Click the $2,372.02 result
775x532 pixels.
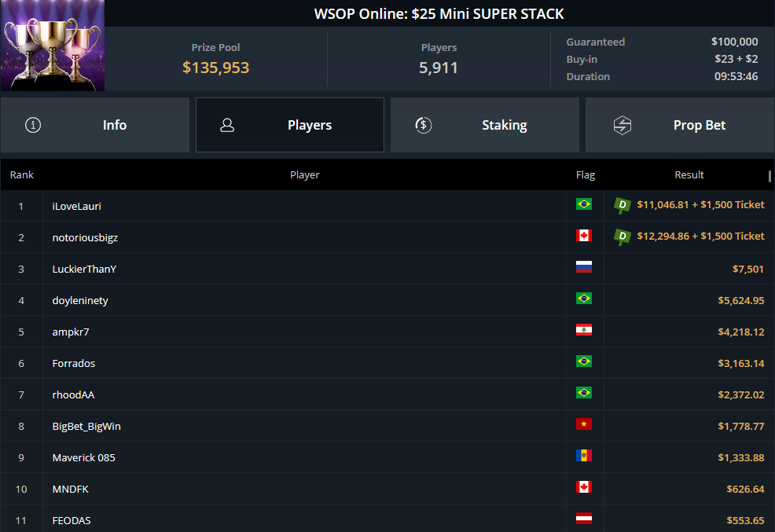[x=741, y=395]
